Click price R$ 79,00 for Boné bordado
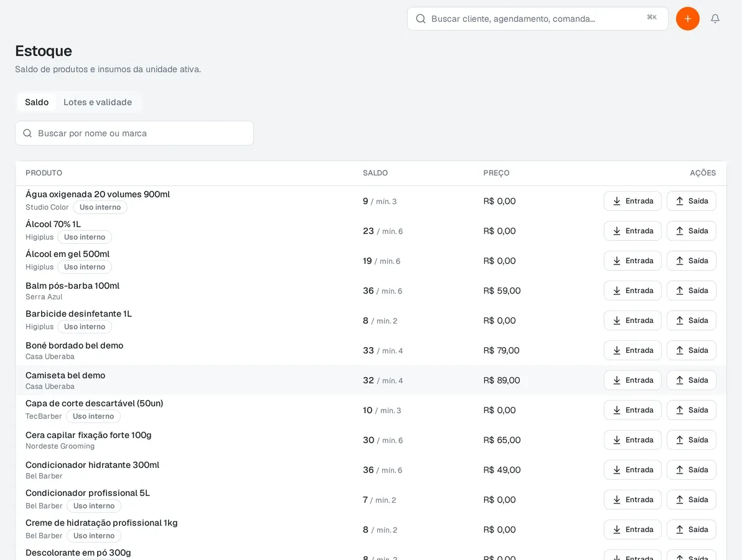Image resolution: width=742 pixels, height=560 pixels. coord(501,350)
